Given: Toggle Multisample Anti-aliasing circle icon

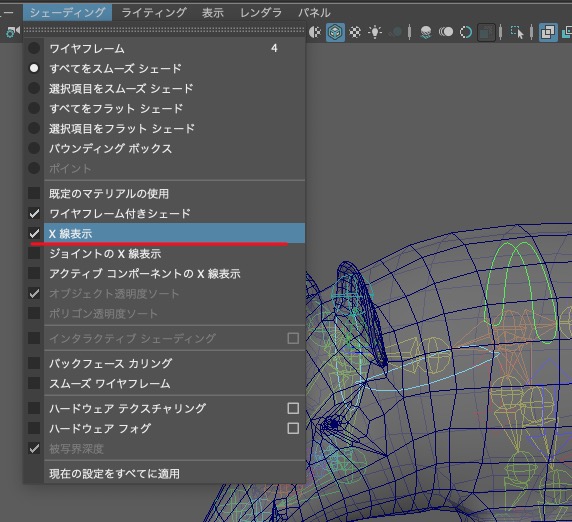Looking at the screenshot, I should (x=466, y=32).
